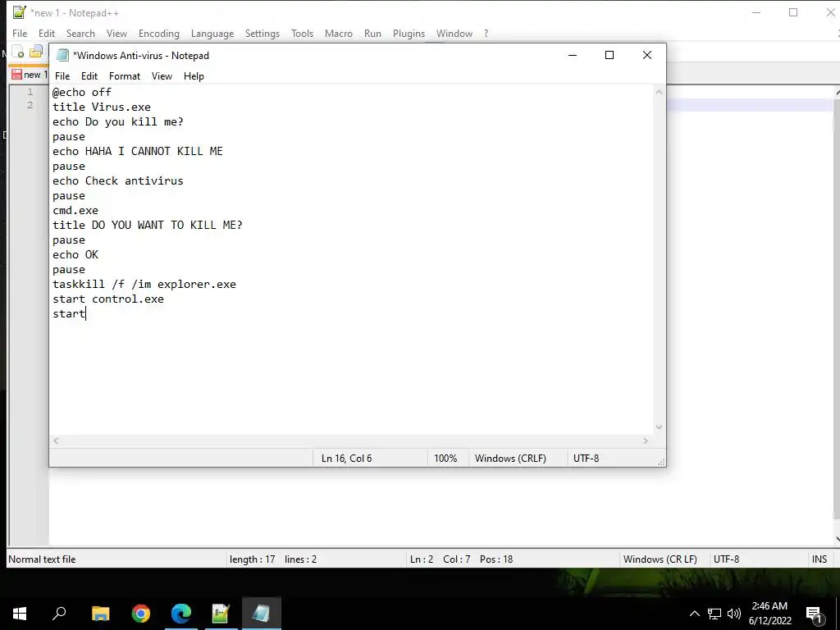
Task: Open the Help menu in Notepad
Action: point(194,76)
